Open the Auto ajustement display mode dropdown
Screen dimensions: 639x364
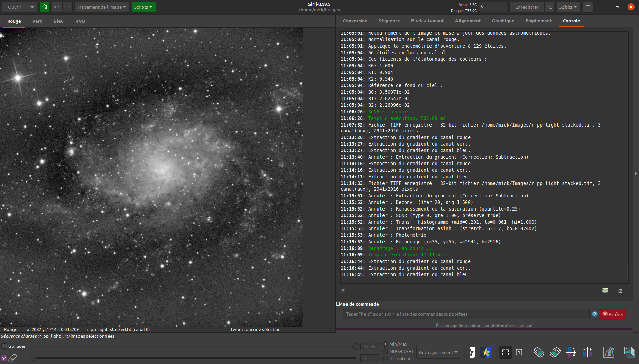[438, 352]
